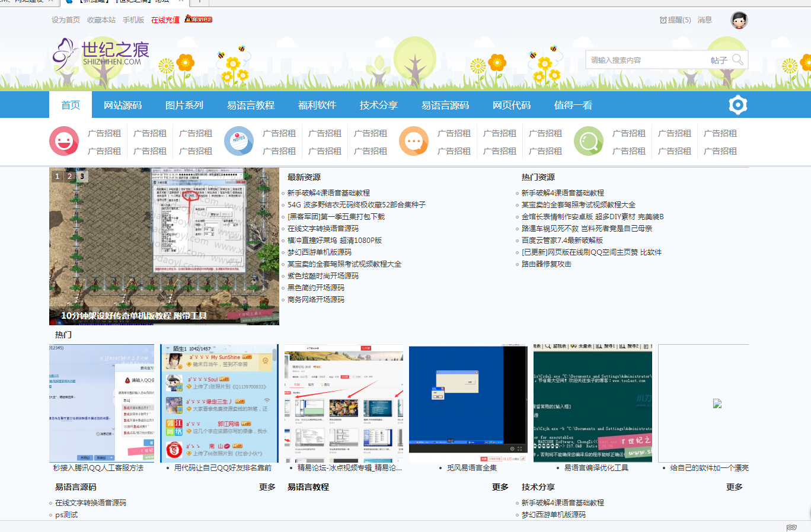Image resolution: width=811 pixels, height=532 pixels.
Task: Select the 首页 navigation tab
Action: click(71, 105)
